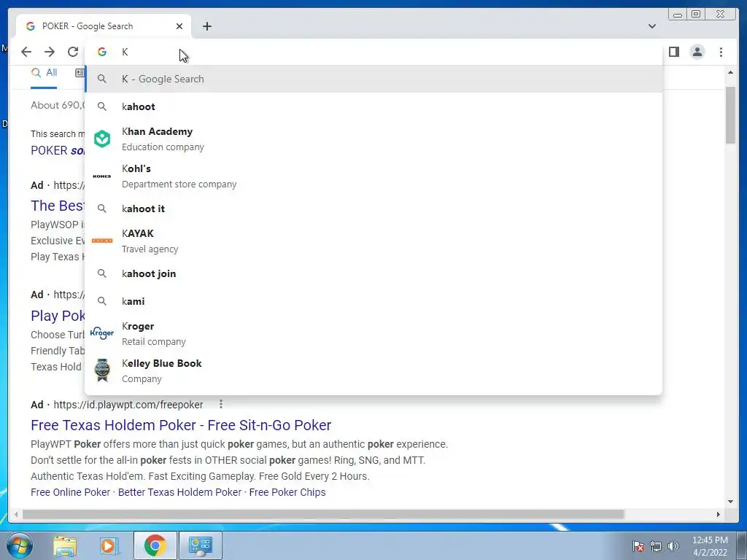Image resolution: width=747 pixels, height=560 pixels.
Task: Select the Kohl's department store suggestion
Action: click(373, 176)
